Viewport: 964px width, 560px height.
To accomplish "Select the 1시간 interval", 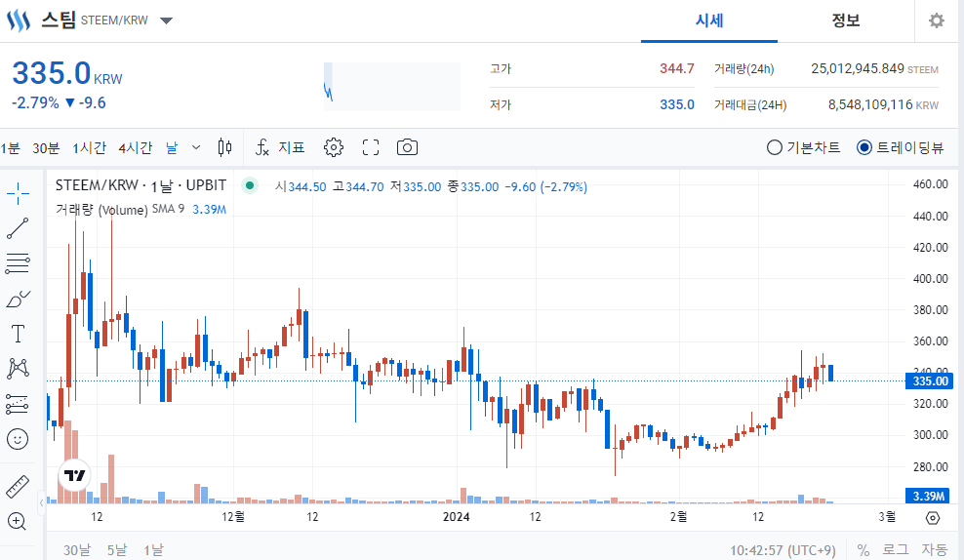I will (x=89, y=147).
